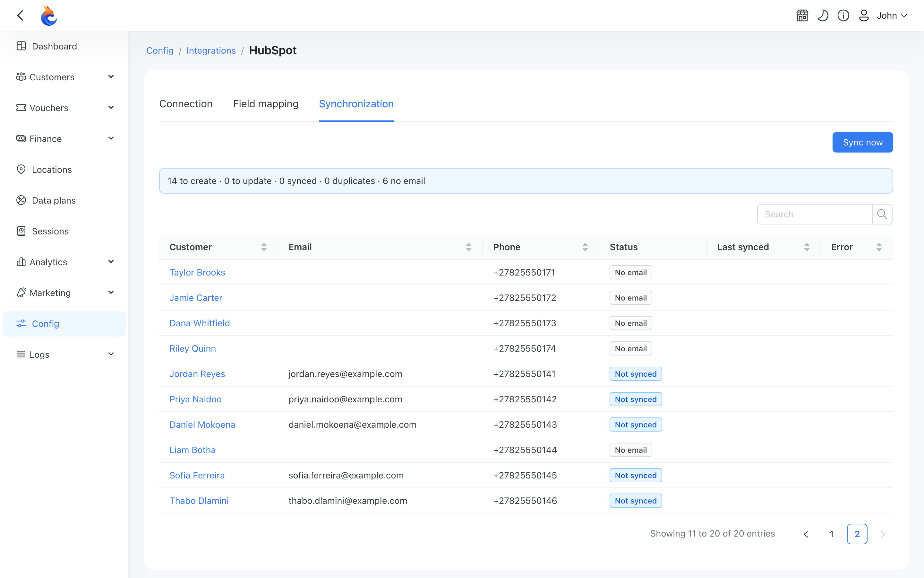Open the info circle icon
Screen dimensions: 924x578
(843, 15)
